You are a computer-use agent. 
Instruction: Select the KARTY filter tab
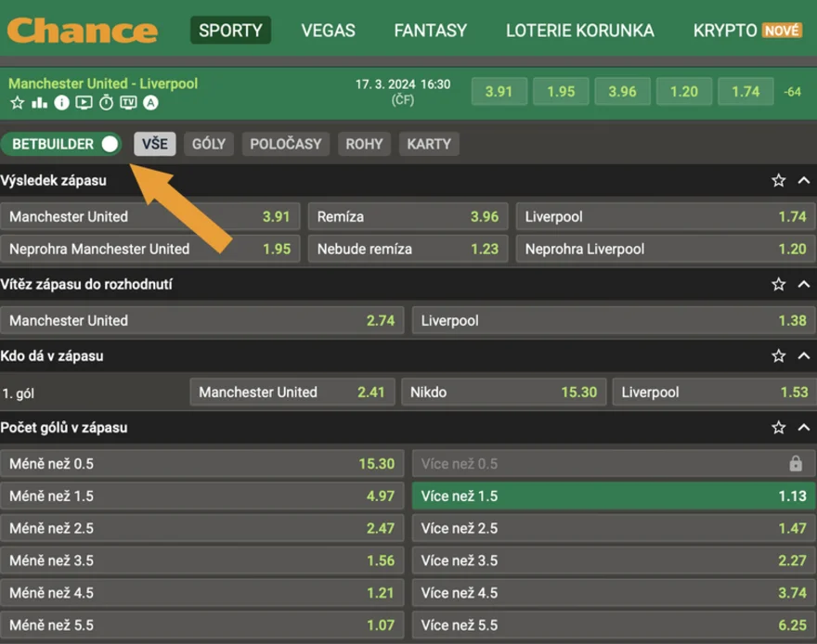429,144
